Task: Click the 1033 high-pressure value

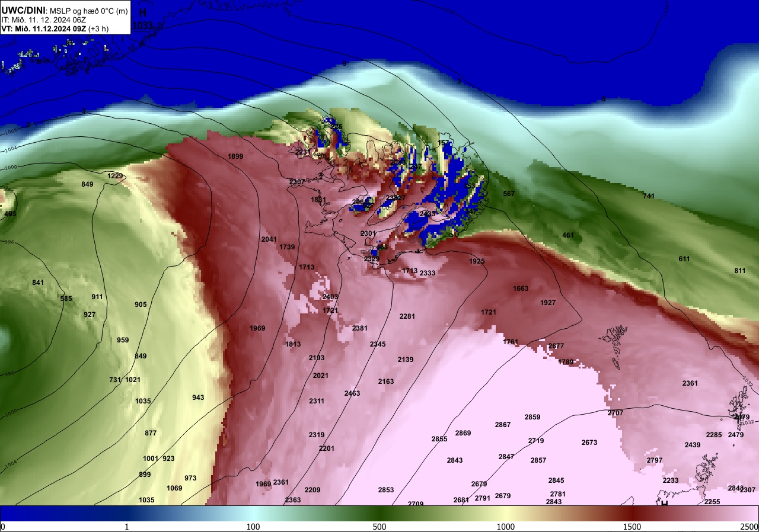Action: tap(142, 25)
